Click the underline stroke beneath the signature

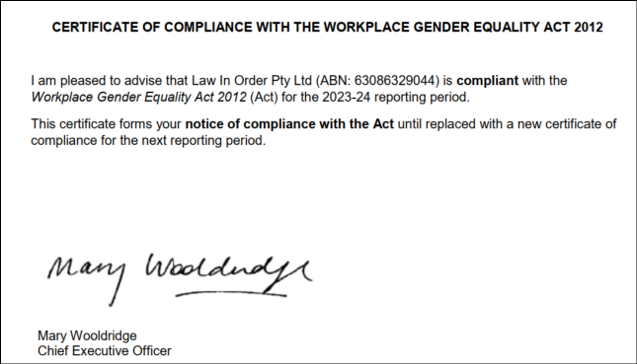231,294
